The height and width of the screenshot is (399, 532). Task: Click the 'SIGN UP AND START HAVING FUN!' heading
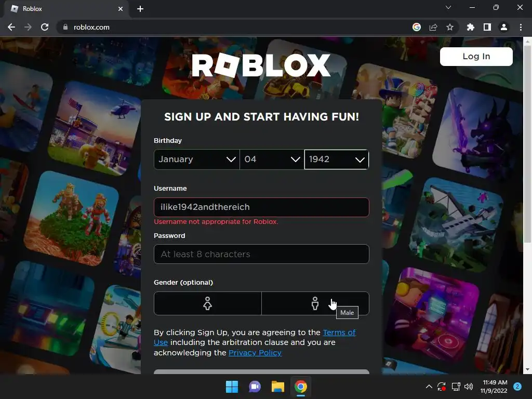point(261,117)
